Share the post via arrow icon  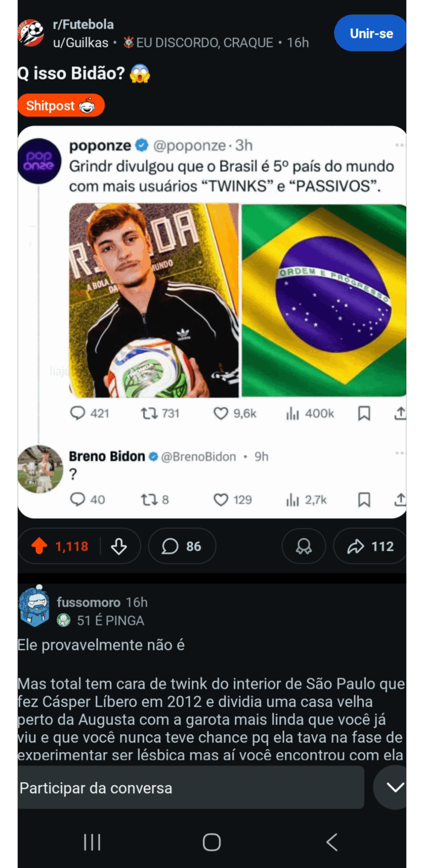tap(370, 546)
